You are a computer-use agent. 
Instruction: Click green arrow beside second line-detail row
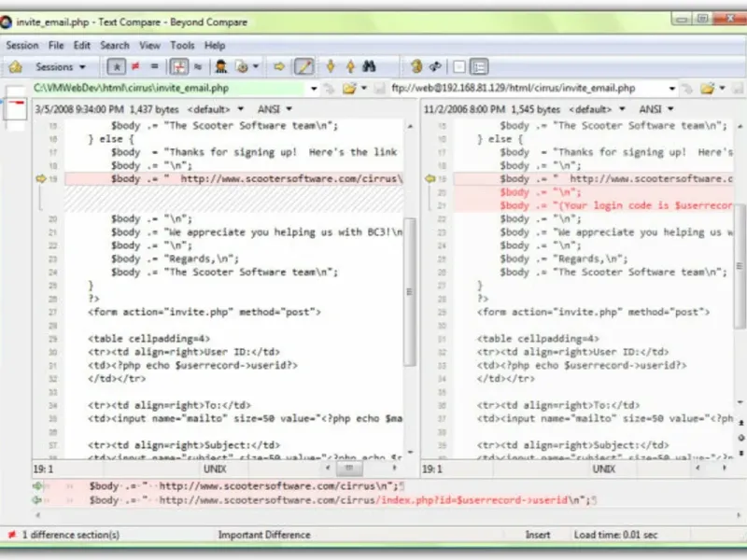coord(37,500)
